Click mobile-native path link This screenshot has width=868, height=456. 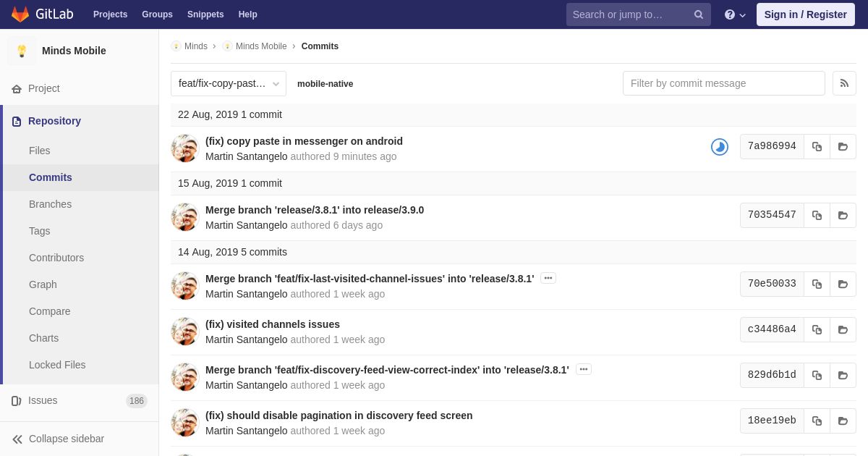pyautogui.click(x=325, y=84)
